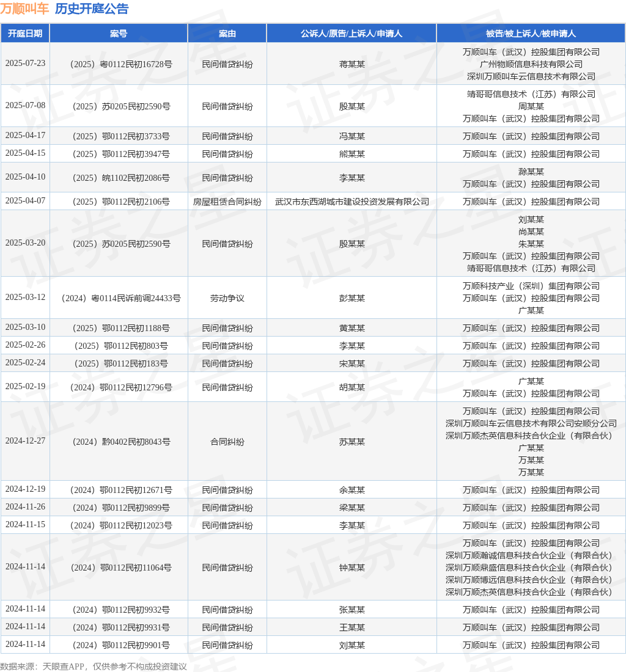Click the date 2025-07-23
The width and height of the screenshot is (626, 672).
pyautogui.click(x=25, y=64)
